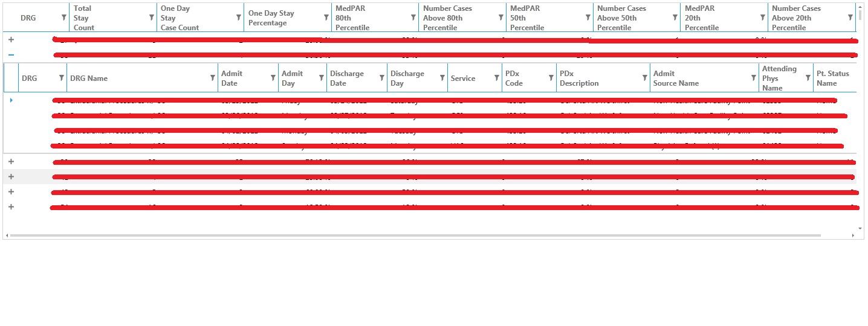Filter the DRG Name column
Image resolution: width=868 pixels, height=326 pixels.
click(212, 78)
